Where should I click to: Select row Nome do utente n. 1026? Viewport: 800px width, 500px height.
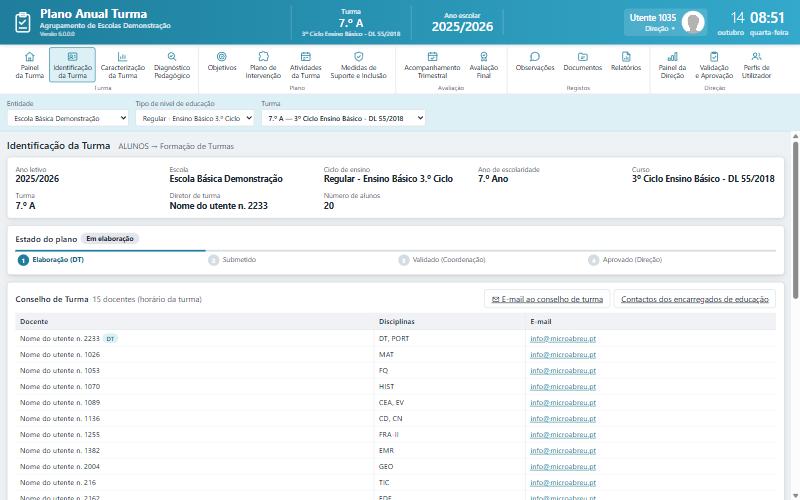395,355
